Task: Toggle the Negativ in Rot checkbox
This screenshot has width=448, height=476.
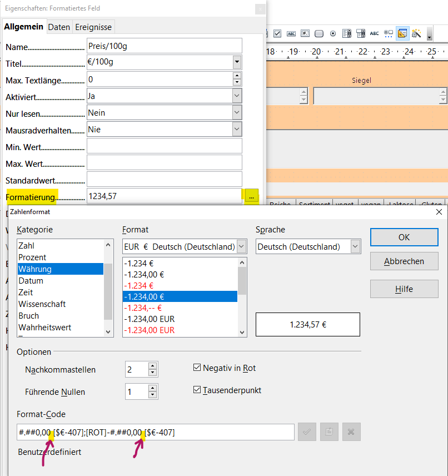Action: click(197, 368)
